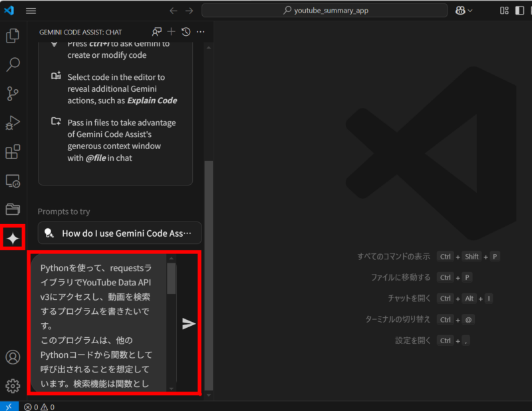
Task: Open the hamburger application menu
Action: (x=31, y=11)
